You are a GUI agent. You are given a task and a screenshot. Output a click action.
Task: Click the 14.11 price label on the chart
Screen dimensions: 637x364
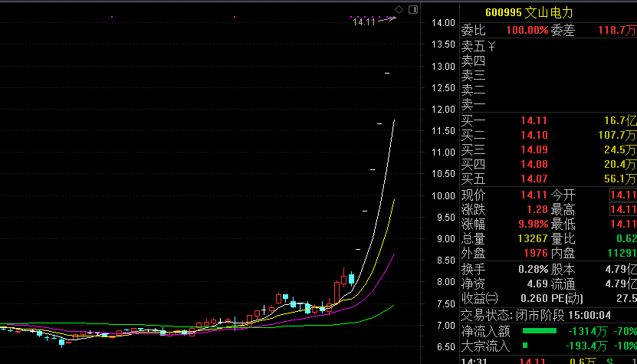(364, 22)
